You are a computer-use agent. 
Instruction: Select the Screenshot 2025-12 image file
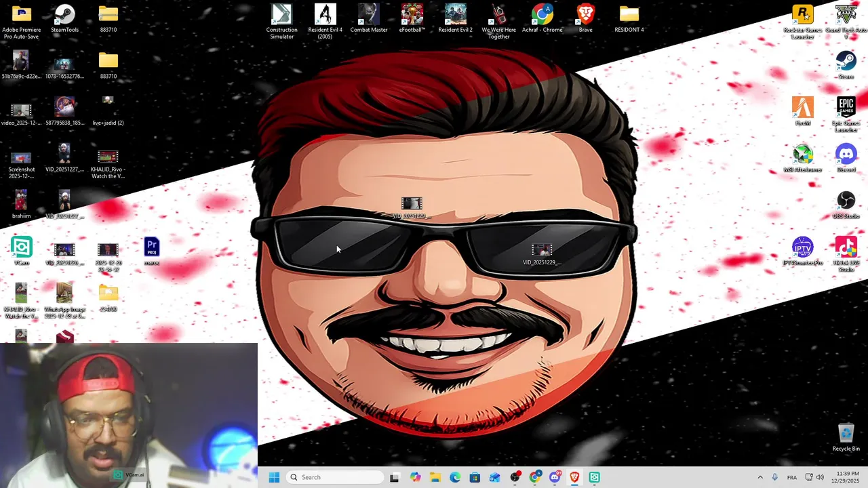click(x=21, y=165)
